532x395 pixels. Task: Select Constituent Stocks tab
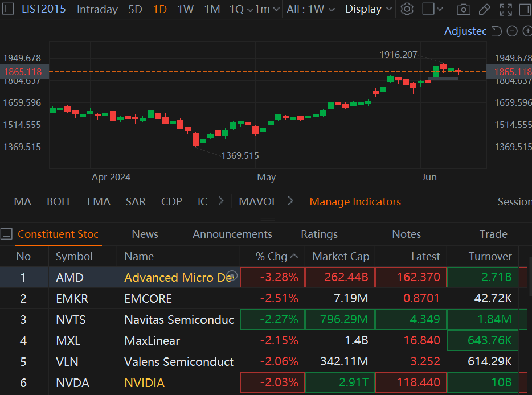pos(58,234)
